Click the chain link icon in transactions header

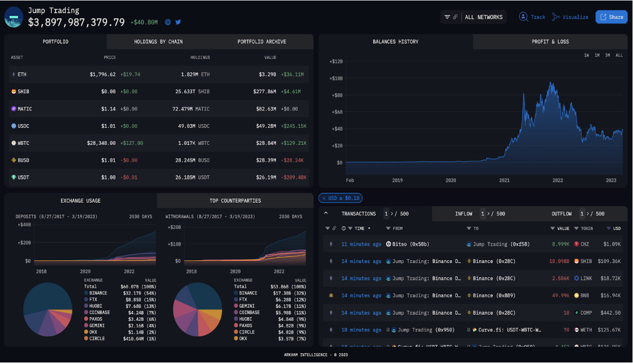pyautogui.click(x=334, y=229)
